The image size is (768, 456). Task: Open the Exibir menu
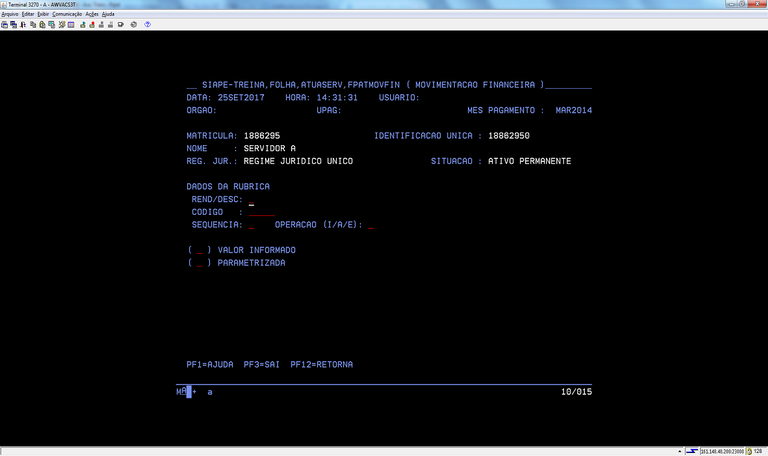click(43, 14)
